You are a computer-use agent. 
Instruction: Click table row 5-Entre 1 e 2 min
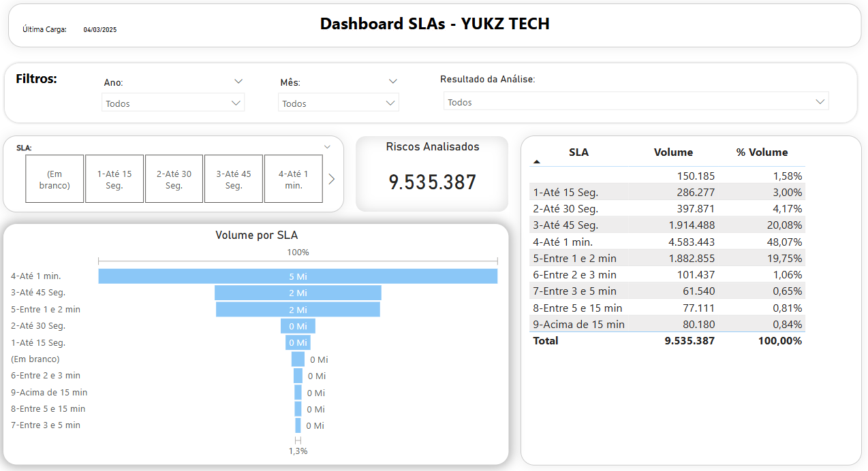coord(667,258)
